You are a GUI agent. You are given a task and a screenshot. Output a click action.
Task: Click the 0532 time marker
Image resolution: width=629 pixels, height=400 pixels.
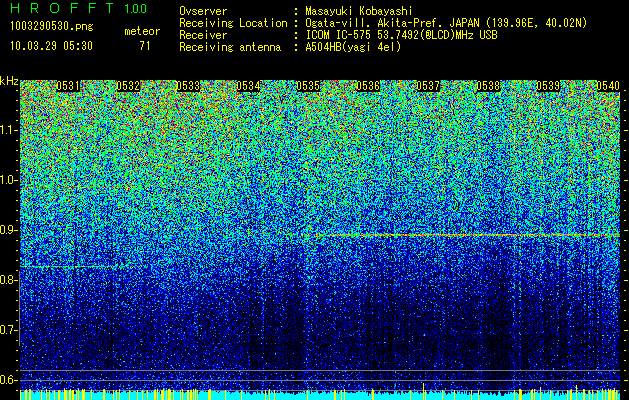pos(128,86)
